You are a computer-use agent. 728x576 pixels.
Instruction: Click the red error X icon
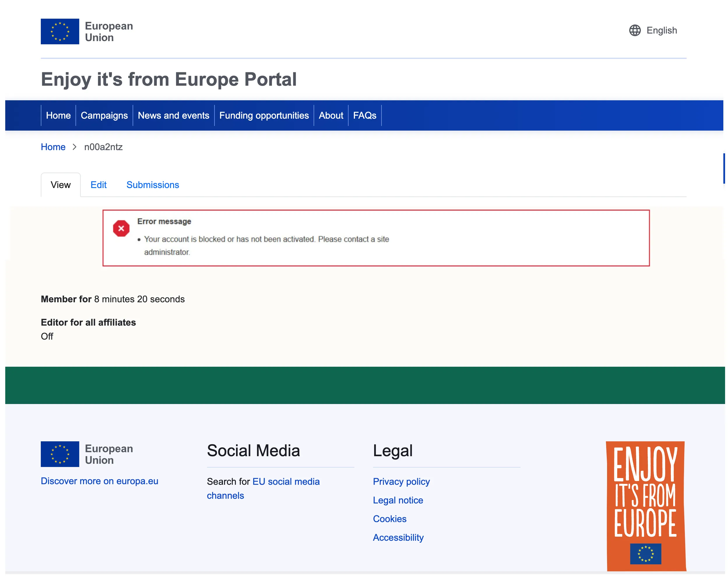click(x=121, y=228)
